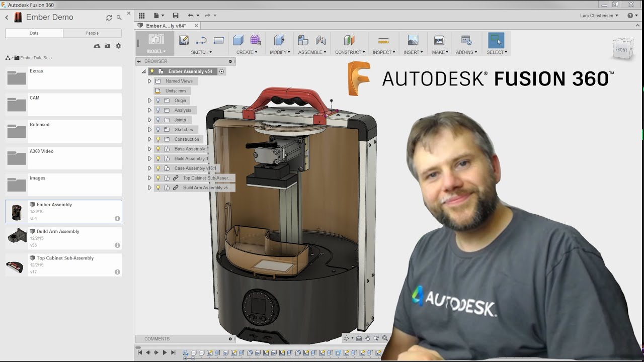Hide the Build Assembly:1 component

pos(157,158)
